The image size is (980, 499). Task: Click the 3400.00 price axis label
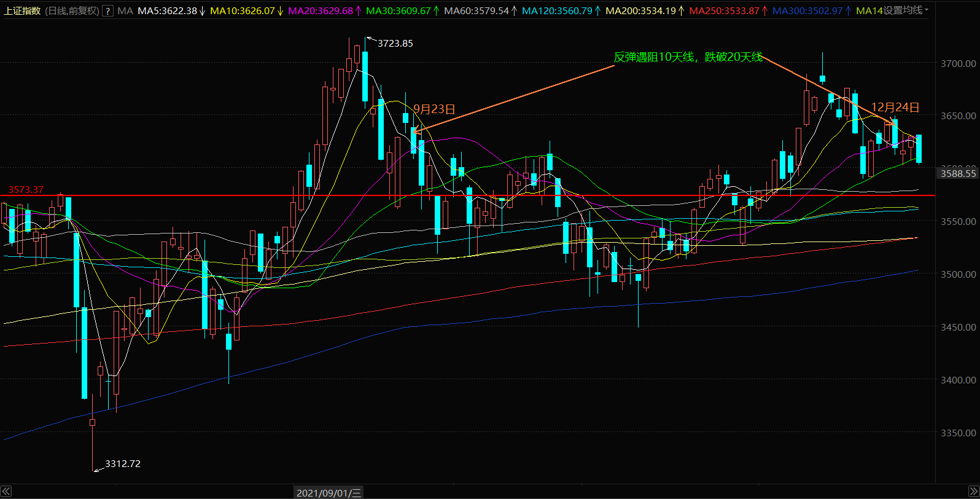coord(959,380)
